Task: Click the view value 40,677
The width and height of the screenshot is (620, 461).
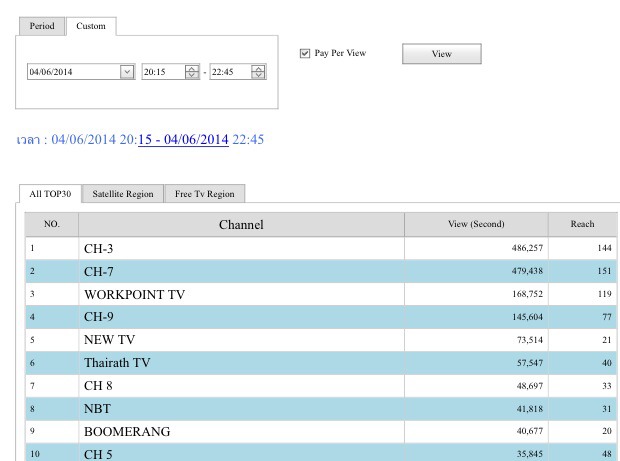Action: click(530, 431)
